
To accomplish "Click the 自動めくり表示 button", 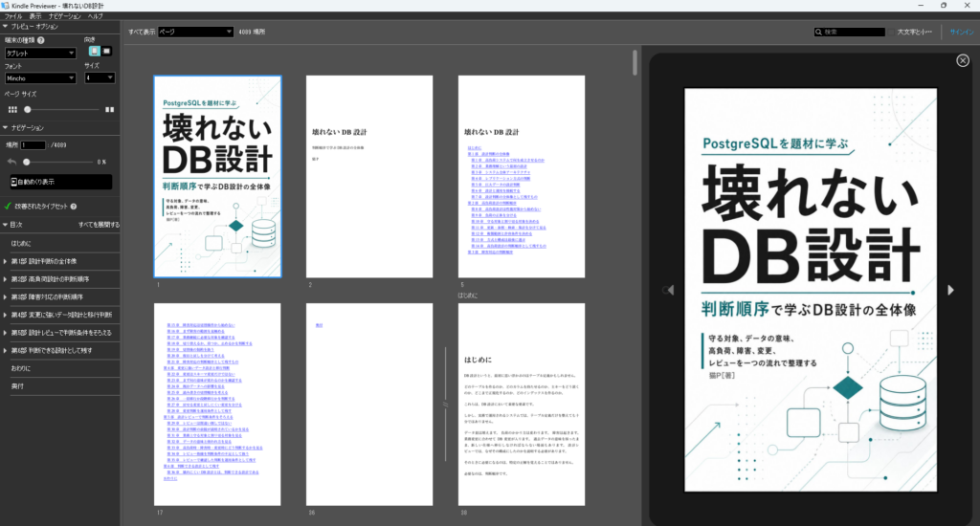I will pos(60,182).
